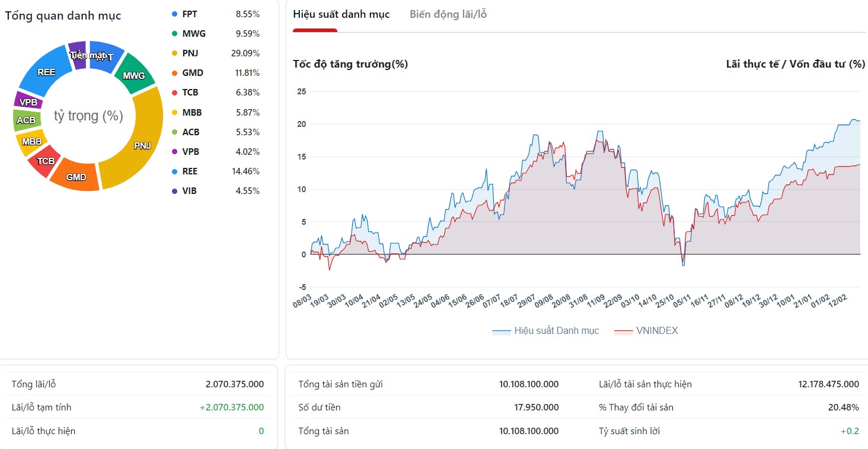Click the 29.09% weight value
Viewport: 868px width, 449px height.
(245, 53)
